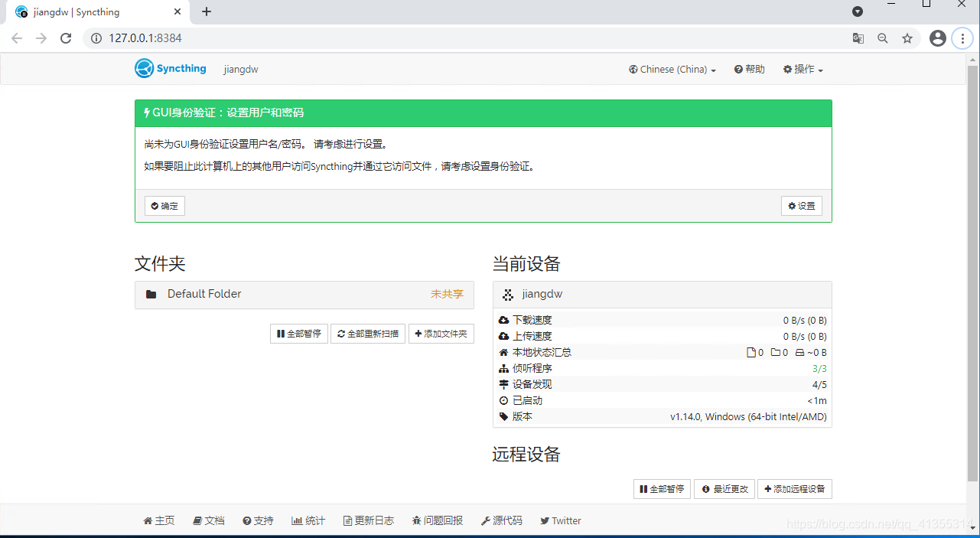Screen dimensions: 980x538
Task: Reload the page with refresh icon
Action: (x=66, y=38)
